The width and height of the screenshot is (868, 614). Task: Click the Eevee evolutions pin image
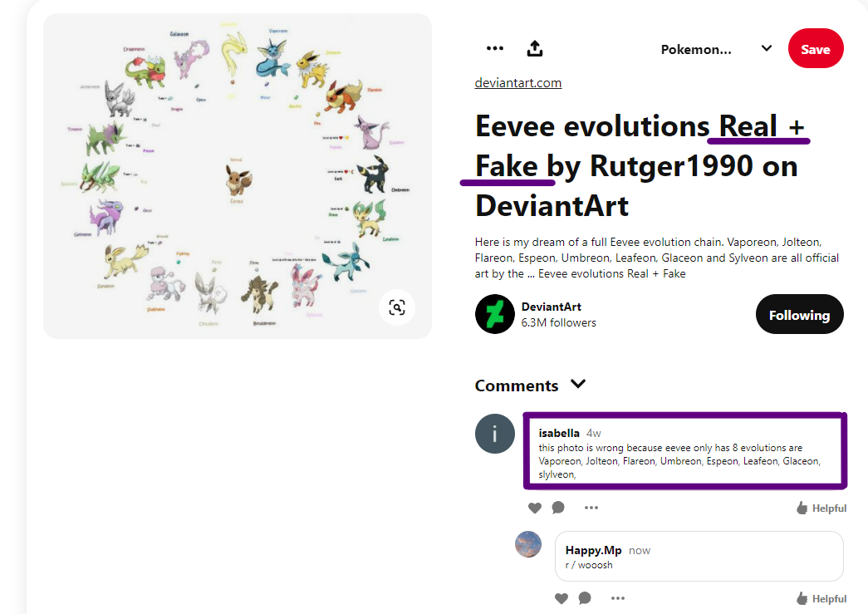[237, 174]
